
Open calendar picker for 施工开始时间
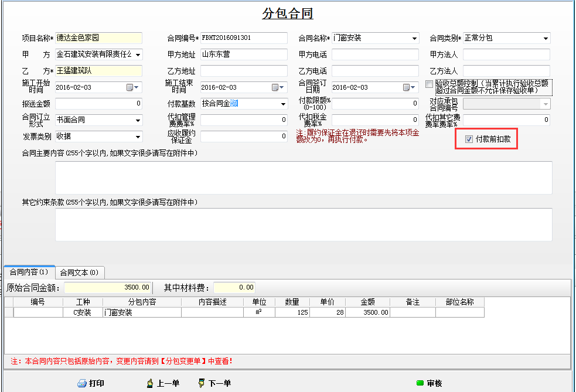(130, 87)
